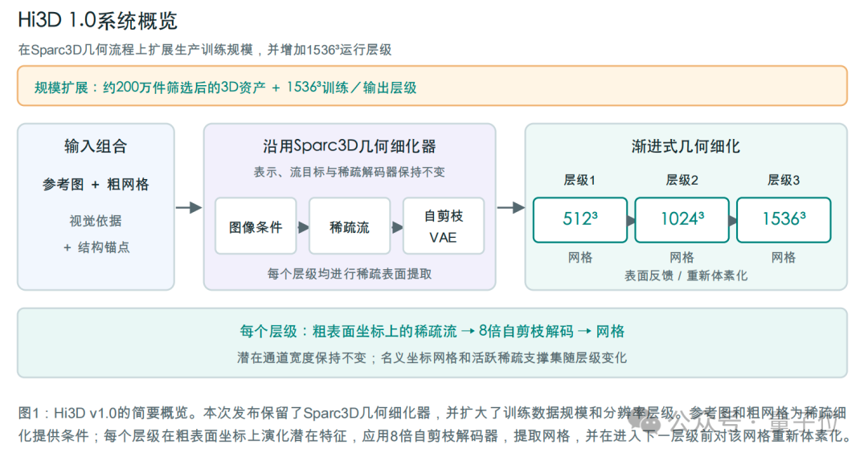868x457 pixels.
Task: Click the "稀疏流" box
Action: click(x=350, y=226)
